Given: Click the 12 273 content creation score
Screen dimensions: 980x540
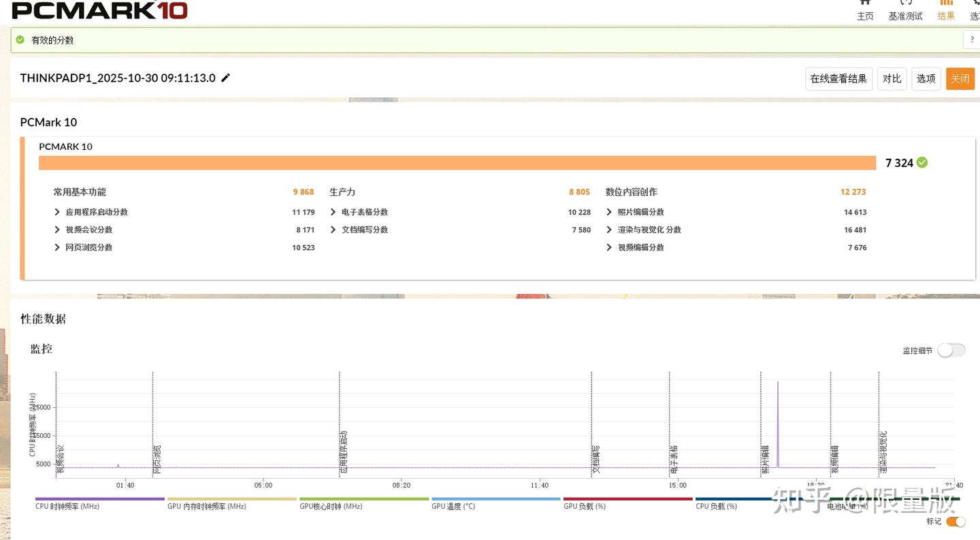Looking at the screenshot, I should (853, 192).
